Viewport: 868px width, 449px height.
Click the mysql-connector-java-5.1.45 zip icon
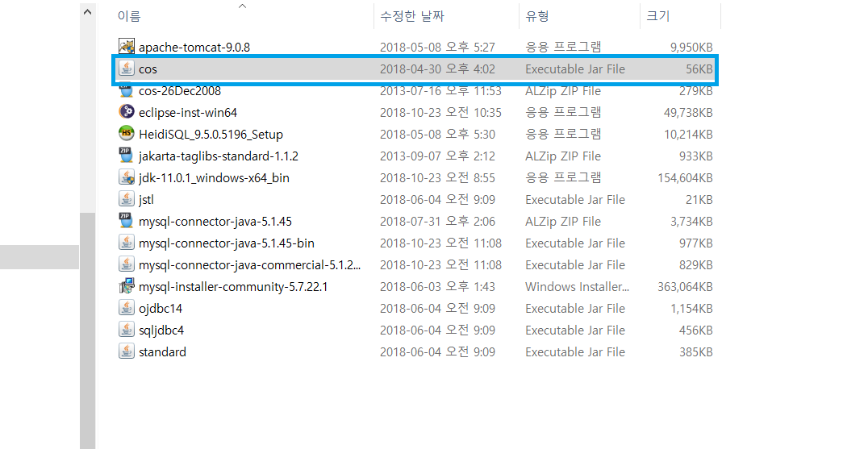(x=126, y=221)
